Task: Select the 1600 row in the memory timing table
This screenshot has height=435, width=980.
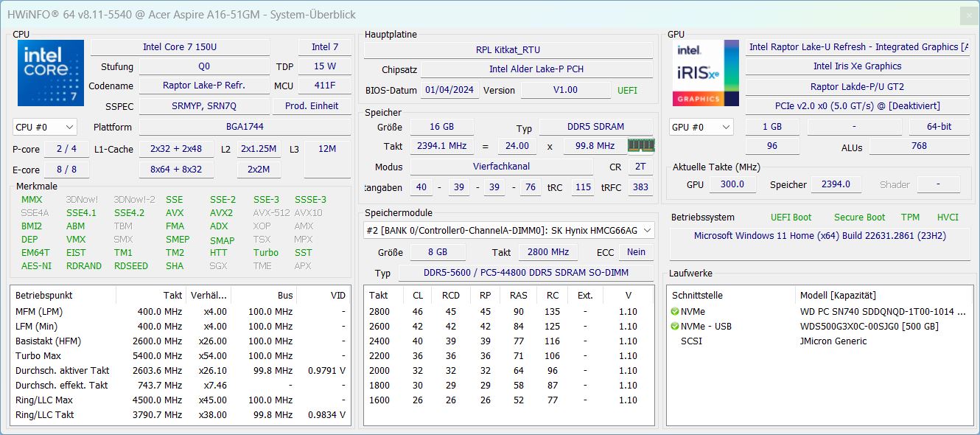Action: pyautogui.click(x=508, y=400)
